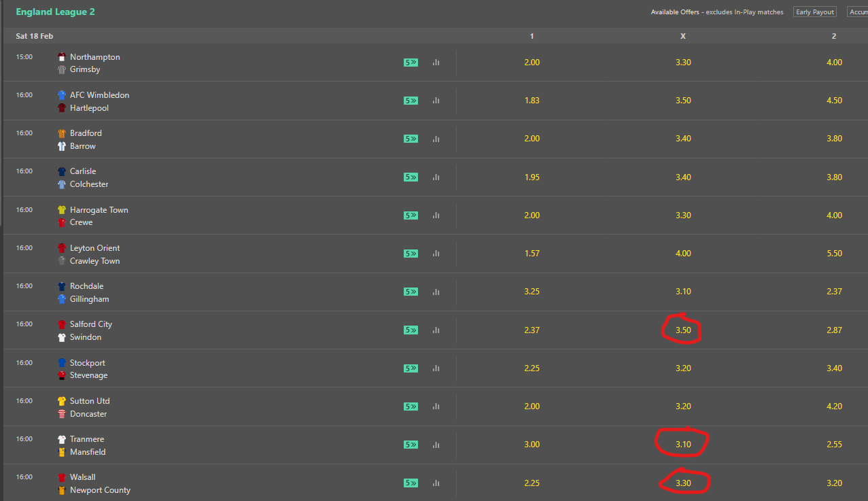Select the 5» badge for Salford City v Swindon
Image resolution: width=868 pixels, height=501 pixels.
tap(411, 330)
